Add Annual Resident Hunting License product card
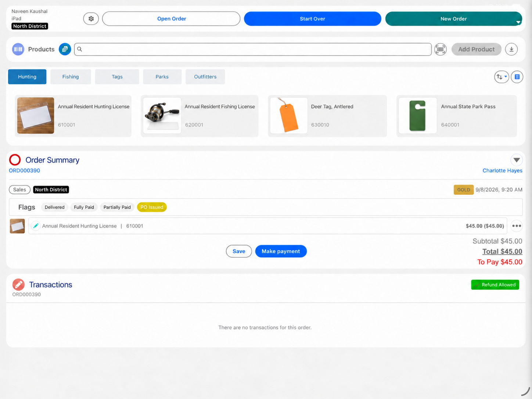 pos(73,116)
